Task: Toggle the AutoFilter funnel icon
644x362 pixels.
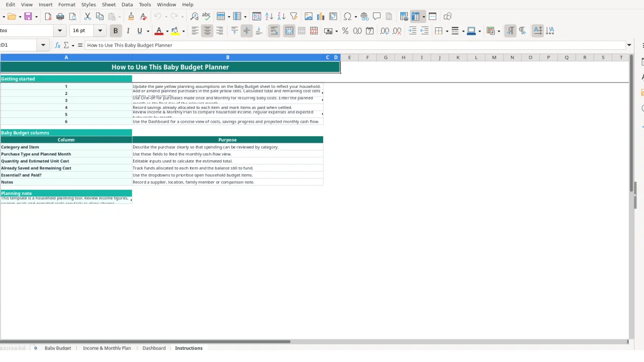Action: 294,17
